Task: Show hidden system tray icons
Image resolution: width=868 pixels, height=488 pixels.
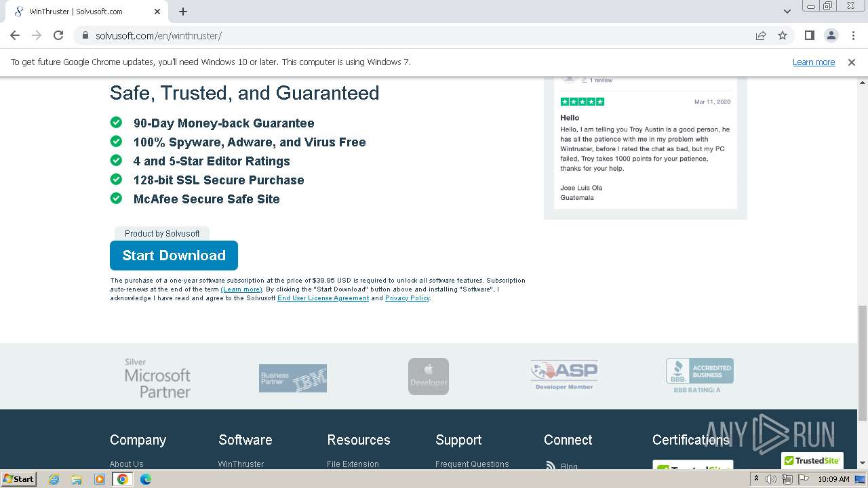Action: [756, 479]
